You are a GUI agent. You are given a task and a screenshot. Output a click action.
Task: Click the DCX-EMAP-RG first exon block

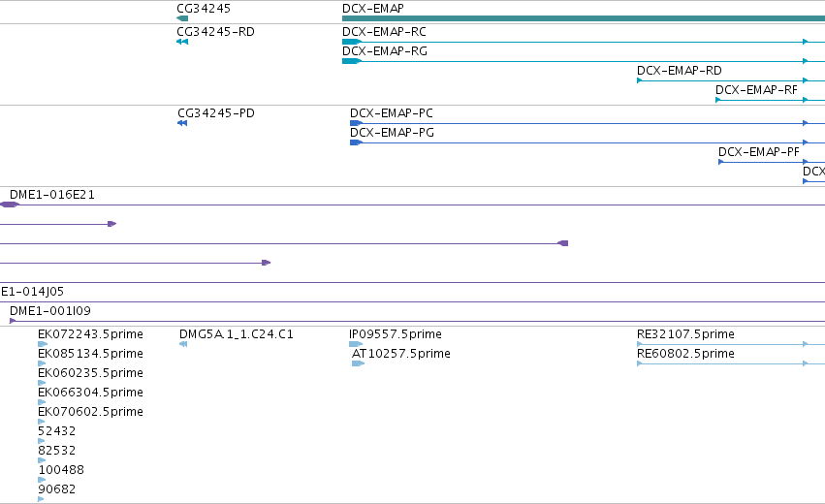(352, 61)
